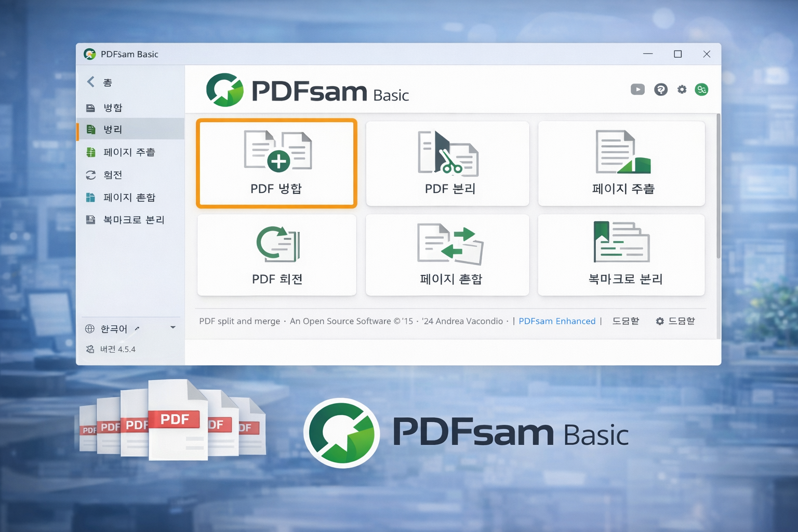798x532 pixels.
Task: Open the PDF split tile with scissors
Action: pyautogui.click(x=447, y=163)
